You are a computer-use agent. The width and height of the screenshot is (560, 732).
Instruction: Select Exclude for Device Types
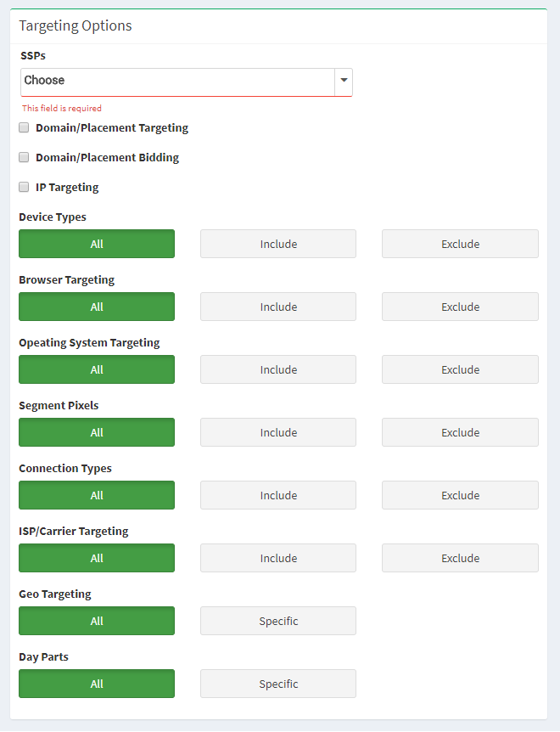pyautogui.click(x=460, y=244)
